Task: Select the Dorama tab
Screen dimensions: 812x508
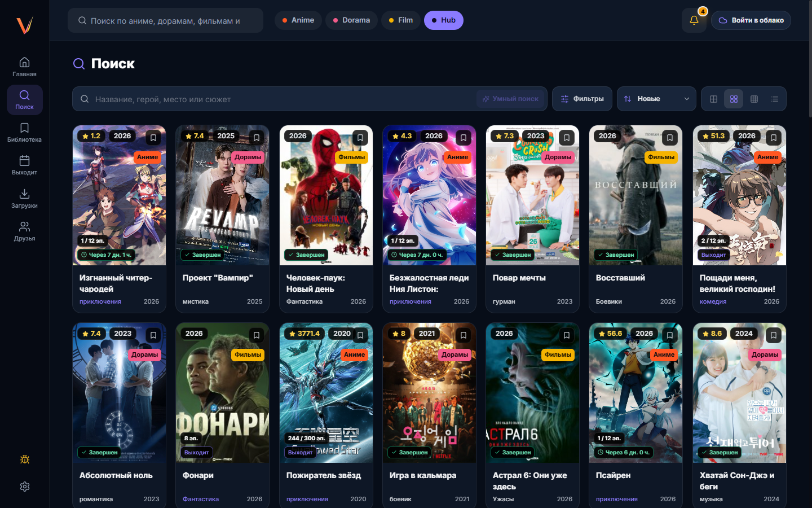Action: (x=351, y=20)
